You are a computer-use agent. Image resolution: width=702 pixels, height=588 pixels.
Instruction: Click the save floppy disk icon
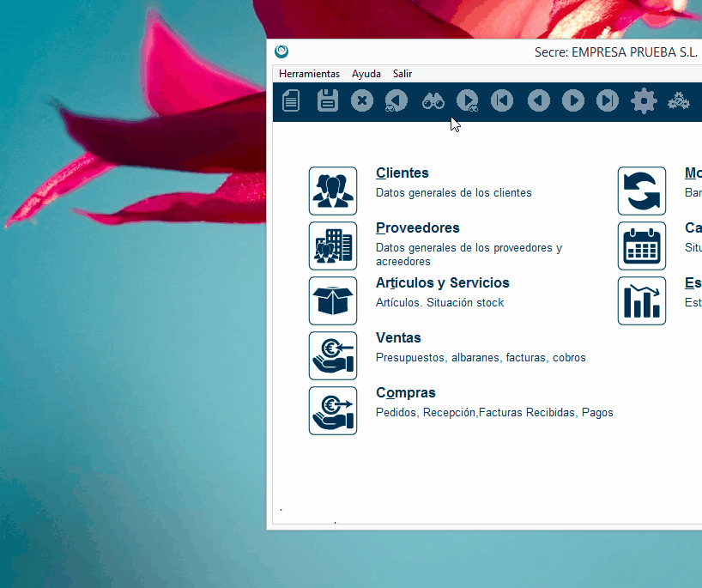[327, 101]
